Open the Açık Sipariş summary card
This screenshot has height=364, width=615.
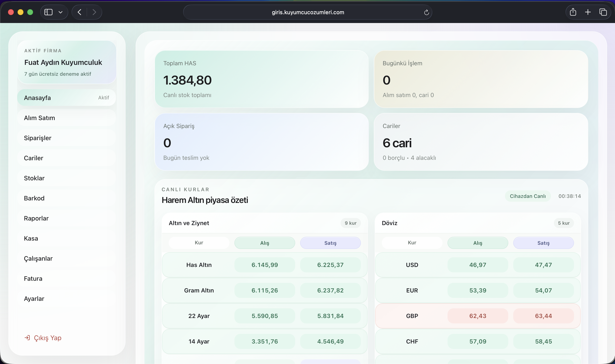[x=262, y=142]
